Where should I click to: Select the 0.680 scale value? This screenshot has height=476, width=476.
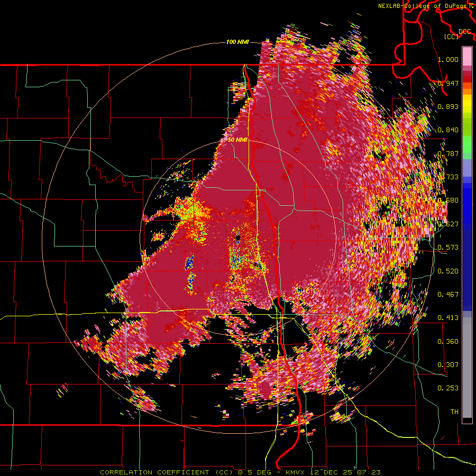coord(448,200)
